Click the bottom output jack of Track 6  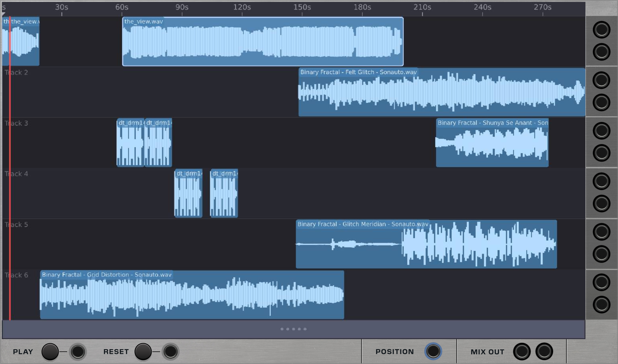click(601, 305)
